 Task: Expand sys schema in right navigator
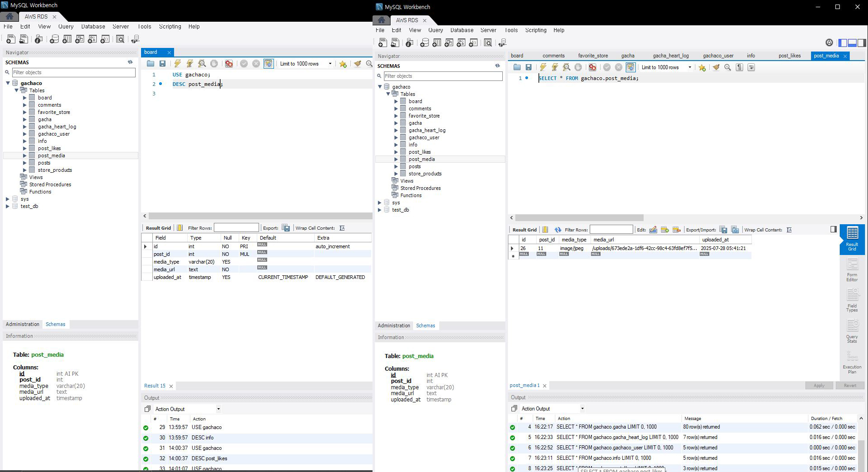(380, 203)
